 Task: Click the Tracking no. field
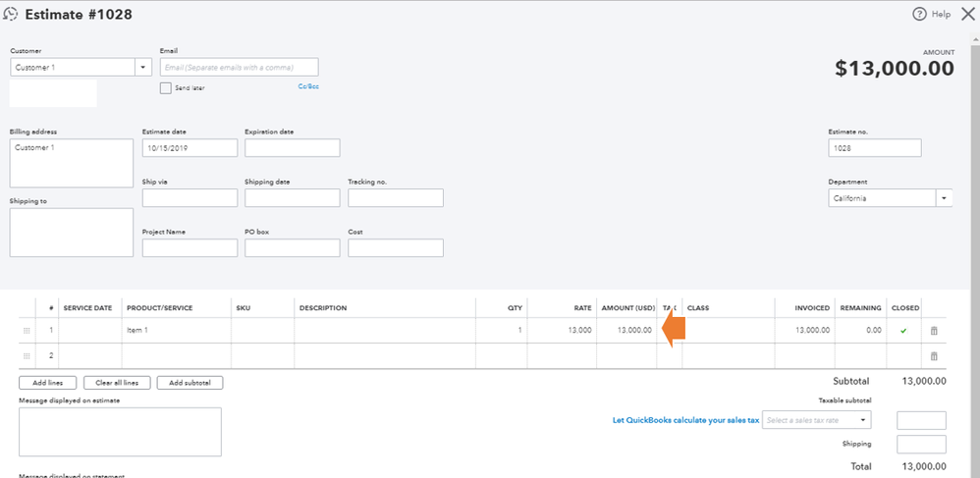click(x=396, y=198)
